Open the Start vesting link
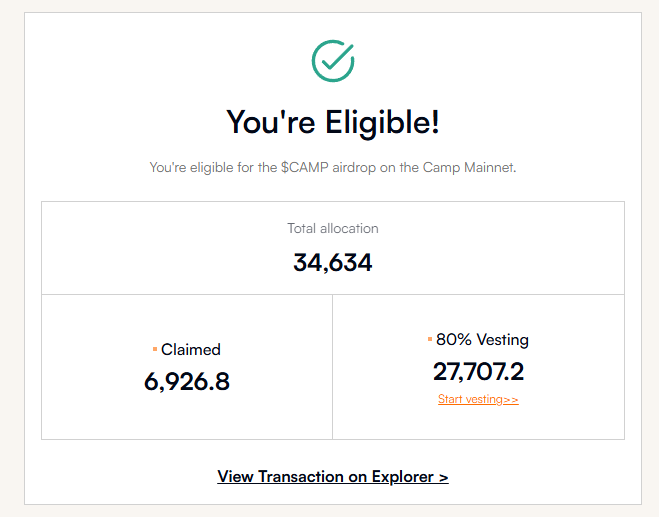This screenshot has width=659, height=517. [x=478, y=399]
